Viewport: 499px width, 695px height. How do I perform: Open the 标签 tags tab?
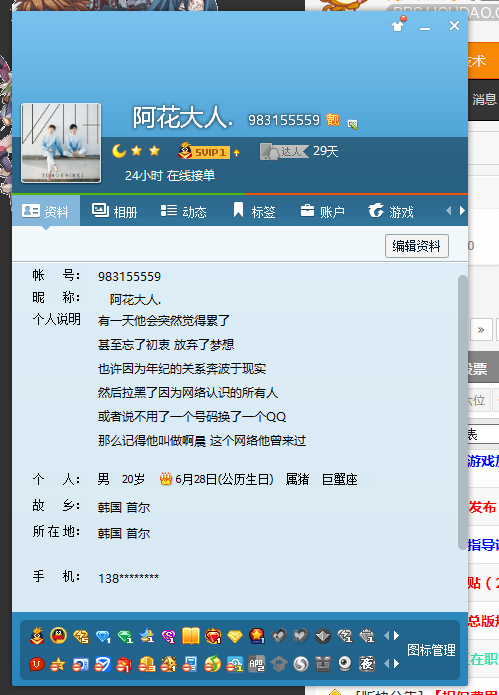click(254, 211)
